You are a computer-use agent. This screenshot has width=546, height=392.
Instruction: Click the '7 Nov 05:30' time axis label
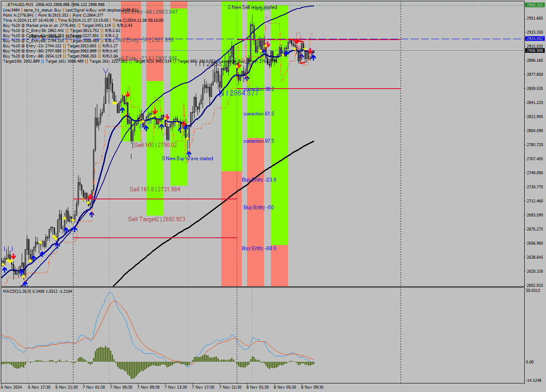pyautogui.click(x=121, y=387)
